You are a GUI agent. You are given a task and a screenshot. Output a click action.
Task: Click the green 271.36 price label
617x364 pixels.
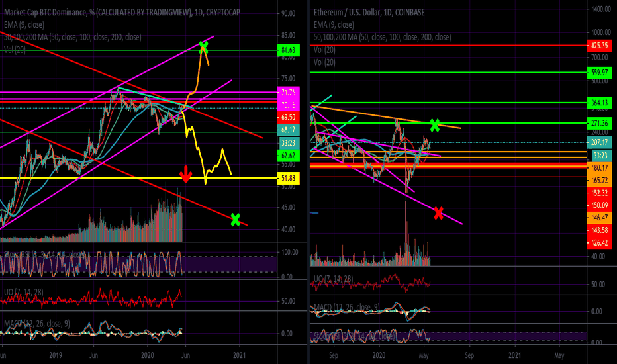[599, 123]
